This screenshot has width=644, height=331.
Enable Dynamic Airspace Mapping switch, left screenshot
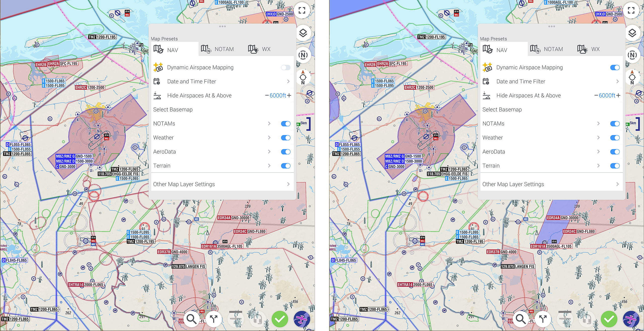coord(286,68)
